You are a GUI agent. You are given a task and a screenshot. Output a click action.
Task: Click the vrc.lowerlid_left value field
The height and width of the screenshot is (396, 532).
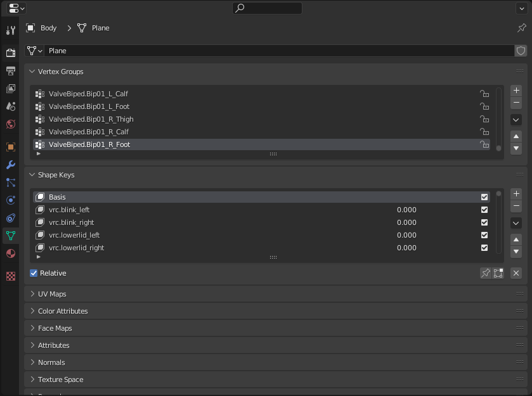click(x=406, y=235)
